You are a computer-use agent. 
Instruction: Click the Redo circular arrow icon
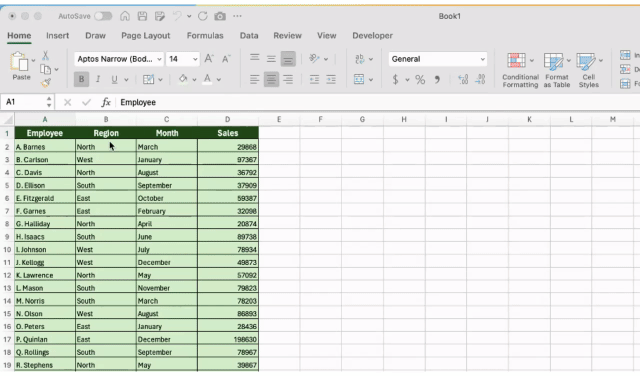pyautogui.click(x=202, y=16)
